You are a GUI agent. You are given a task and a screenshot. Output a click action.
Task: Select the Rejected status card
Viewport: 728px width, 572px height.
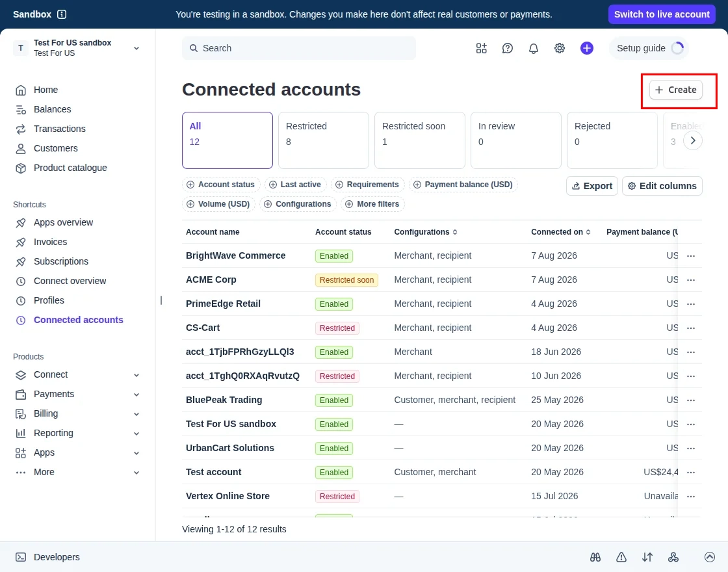pyautogui.click(x=612, y=140)
